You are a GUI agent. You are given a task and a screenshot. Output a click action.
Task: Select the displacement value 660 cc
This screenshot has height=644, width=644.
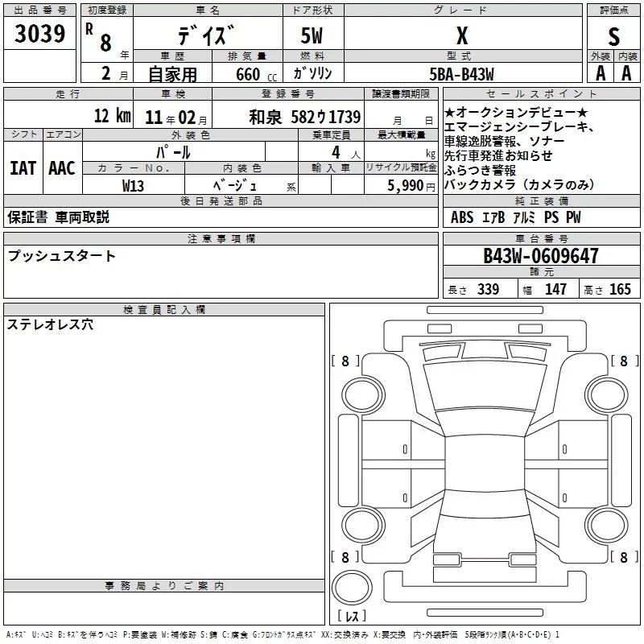tap(256, 75)
